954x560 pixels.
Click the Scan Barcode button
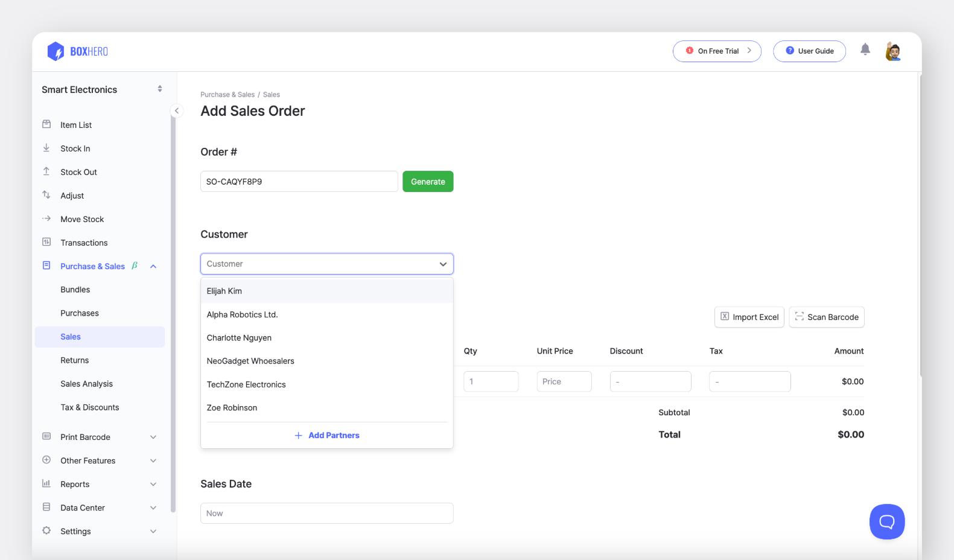tap(827, 317)
